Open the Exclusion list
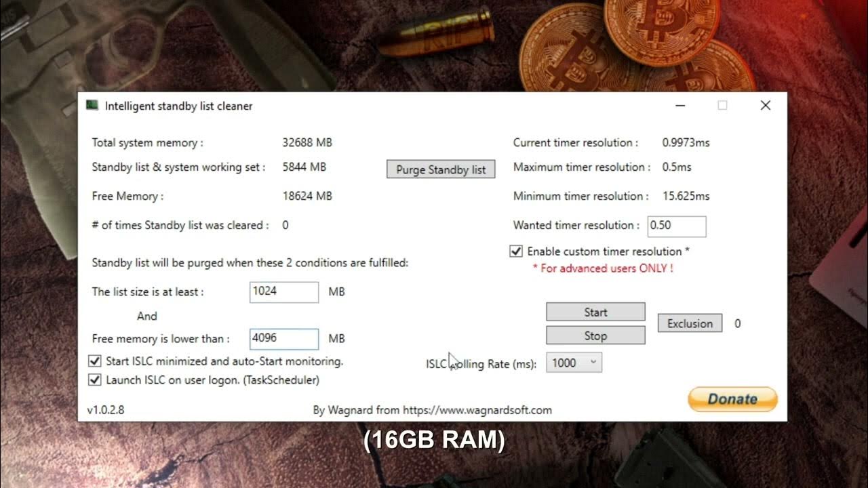 pos(690,323)
